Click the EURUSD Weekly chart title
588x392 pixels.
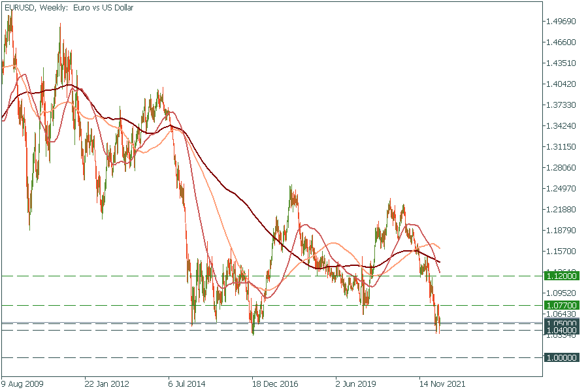(69, 8)
